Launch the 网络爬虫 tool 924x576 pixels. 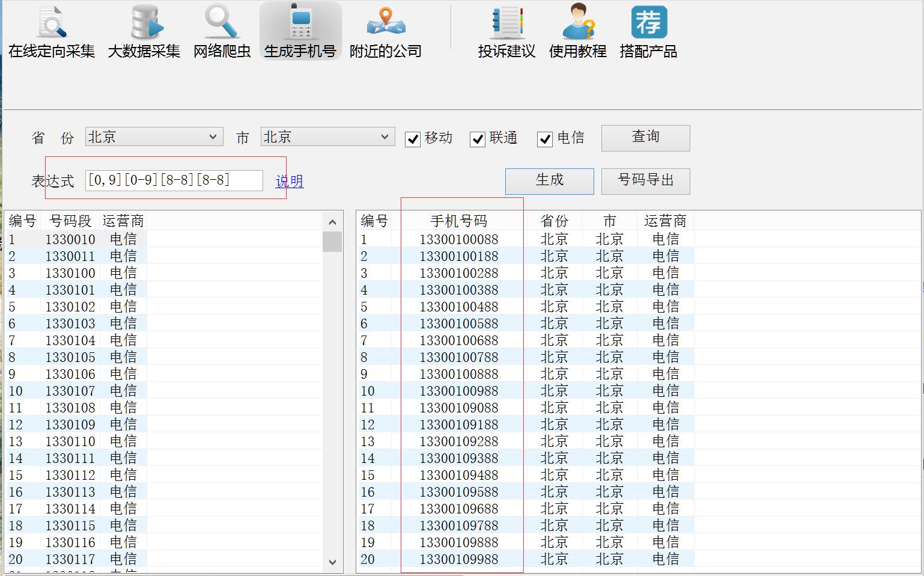click(x=222, y=30)
